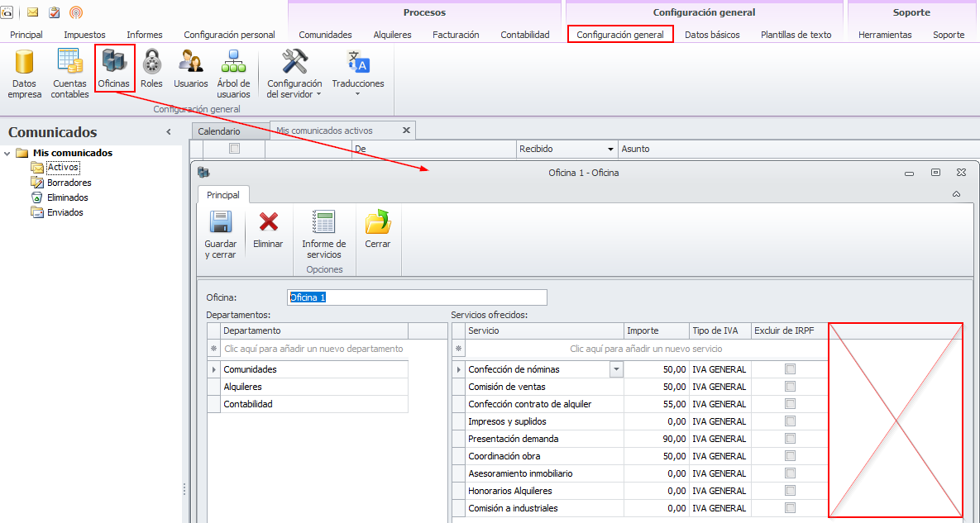Click to add a new servicio row
This screenshot has height=523, width=980.
click(645, 349)
